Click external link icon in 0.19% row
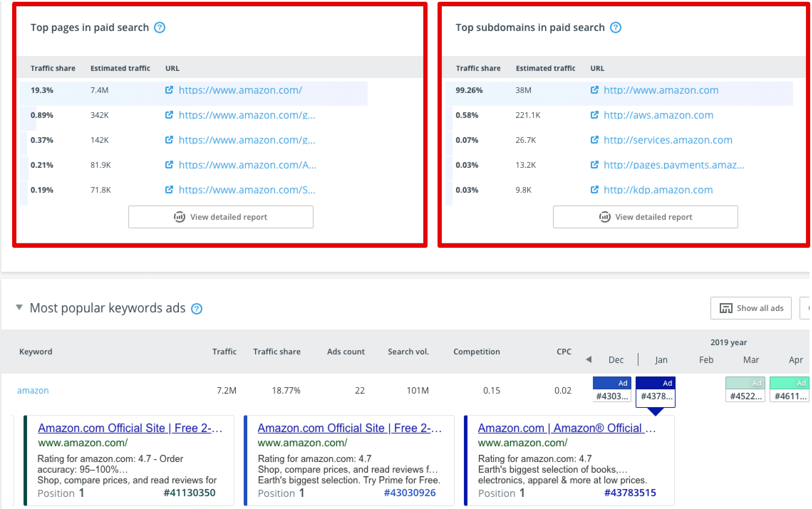The width and height of the screenshot is (812, 509). coord(169,189)
